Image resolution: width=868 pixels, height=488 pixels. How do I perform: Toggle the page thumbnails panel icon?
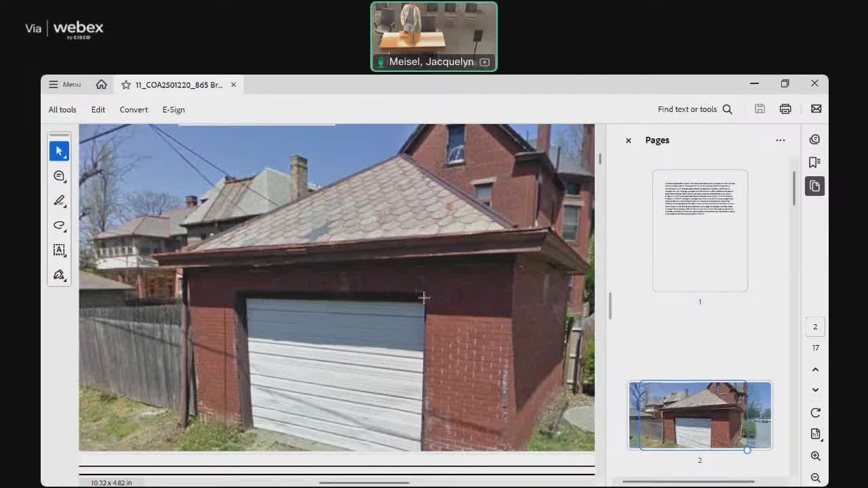pyautogui.click(x=815, y=186)
